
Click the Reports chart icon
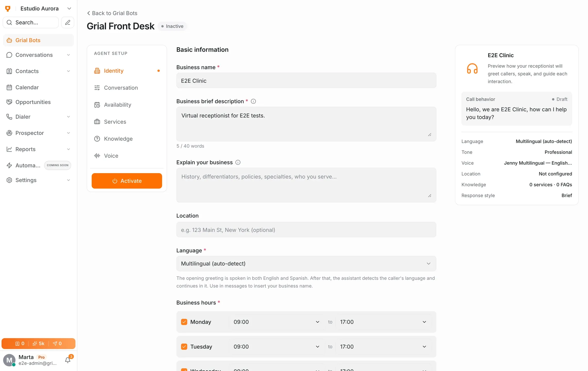pos(9,149)
